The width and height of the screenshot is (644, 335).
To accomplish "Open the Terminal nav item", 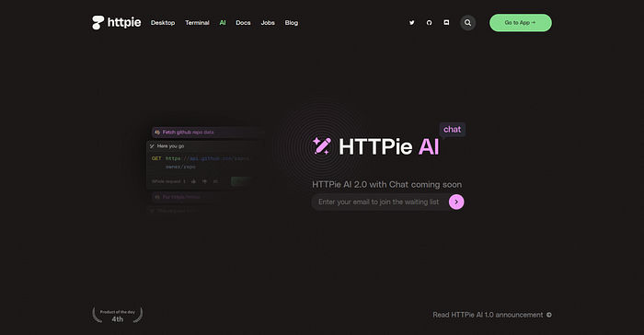I will pyautogui.click(x=197, y=23).
